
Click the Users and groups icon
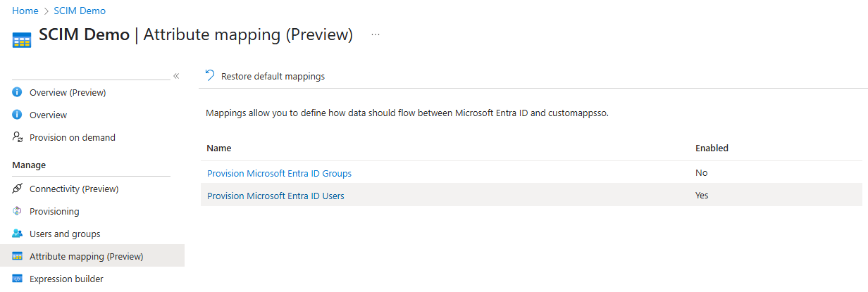pos(18,234)
